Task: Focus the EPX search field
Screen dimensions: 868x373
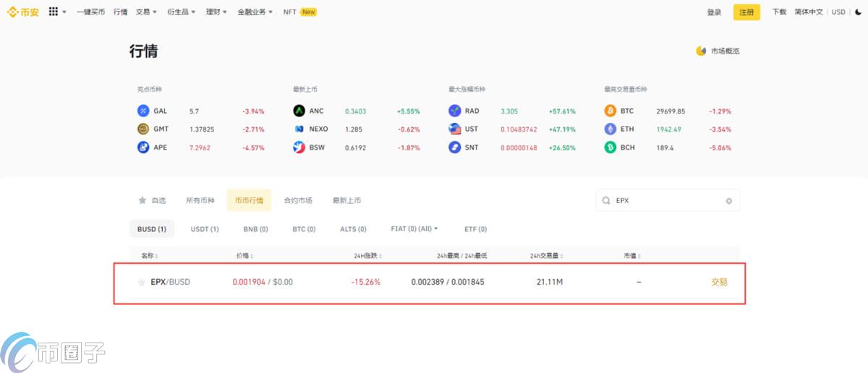Action: [x=668, y=201]
